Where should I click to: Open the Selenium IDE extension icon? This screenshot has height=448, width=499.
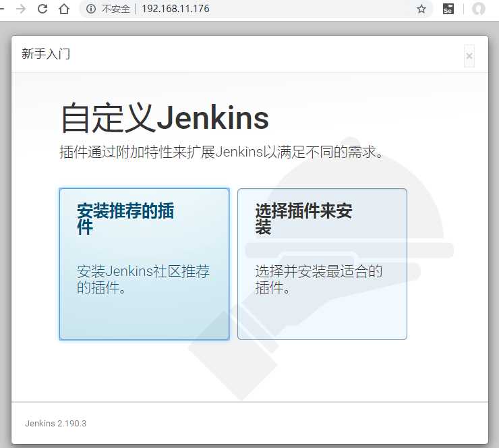[x=448, y=9]
